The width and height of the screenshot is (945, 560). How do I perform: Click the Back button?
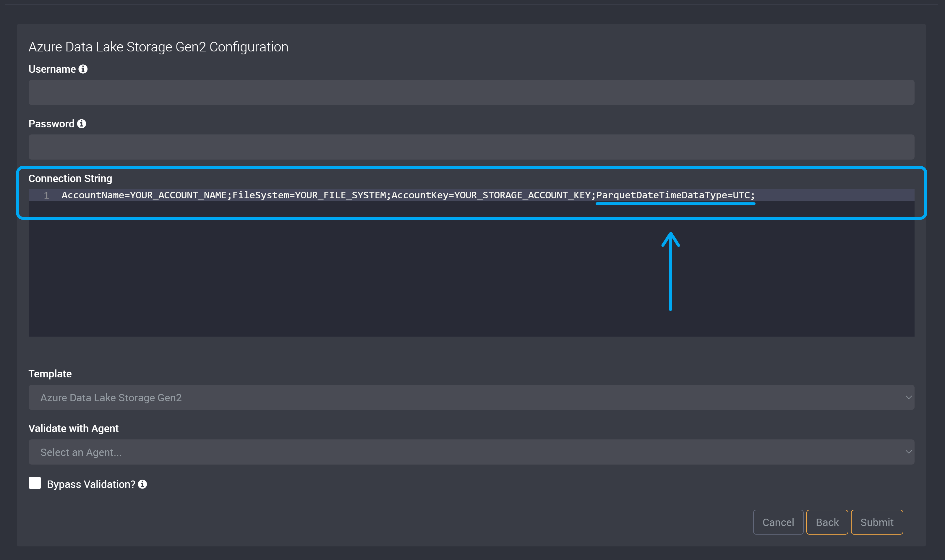tap(827, 522)
